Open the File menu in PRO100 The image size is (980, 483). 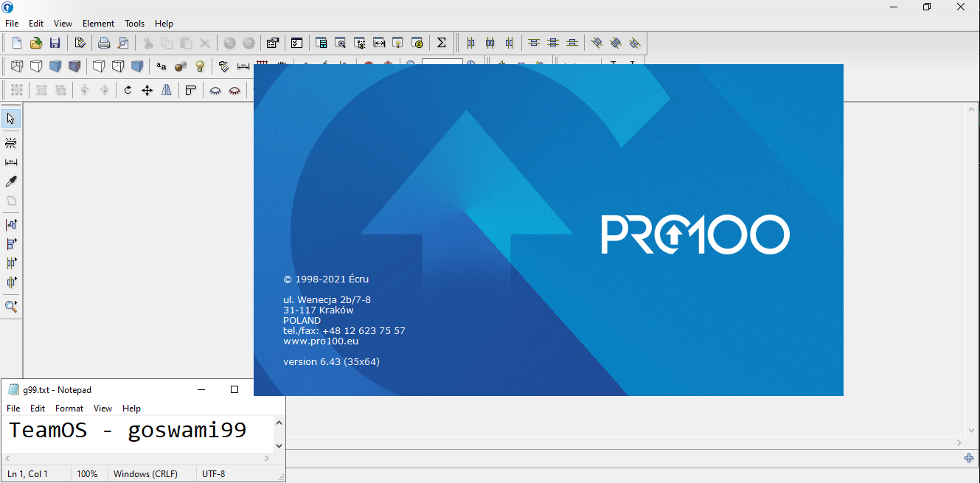12,24
